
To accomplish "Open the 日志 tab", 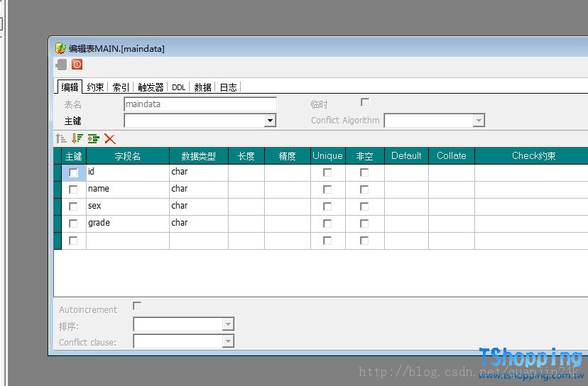I will tap(229, 87).
